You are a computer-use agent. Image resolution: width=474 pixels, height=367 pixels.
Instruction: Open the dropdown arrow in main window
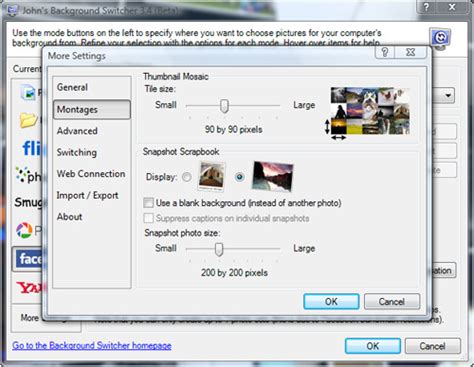[x=448, y=96]
